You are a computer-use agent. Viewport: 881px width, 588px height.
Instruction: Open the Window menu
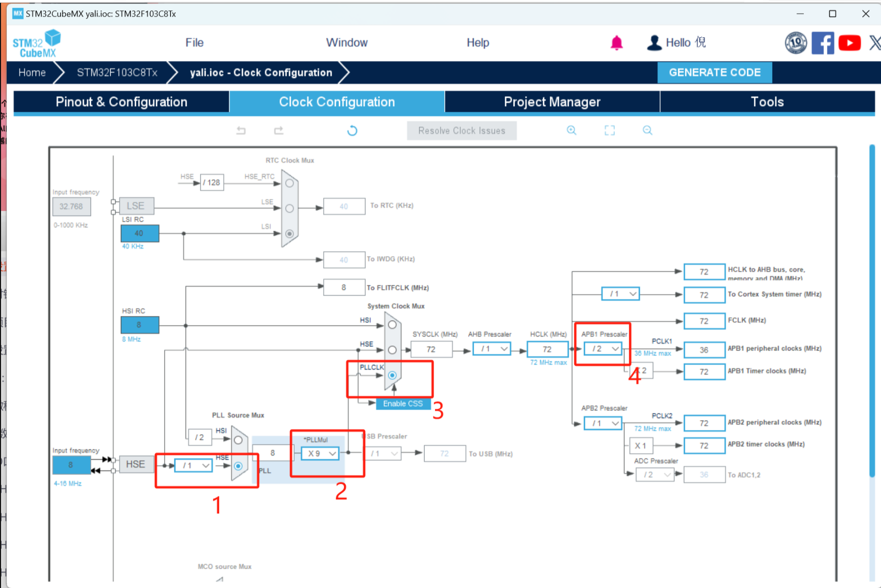click(x=347, y=42)
